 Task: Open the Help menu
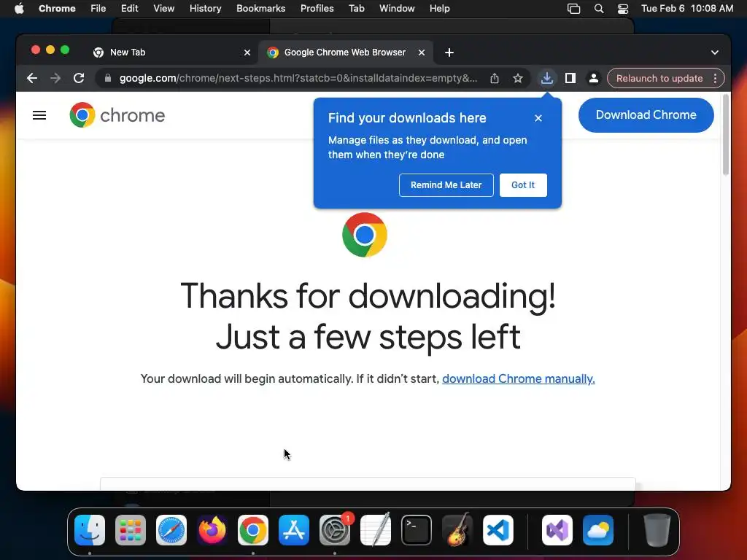coord(439,9)
